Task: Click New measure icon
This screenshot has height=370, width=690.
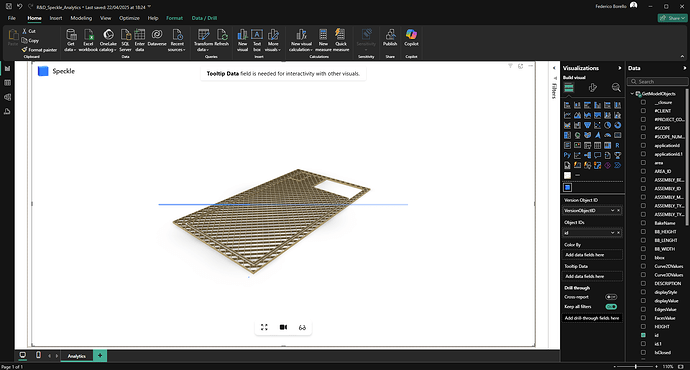Action: [323, 34]
